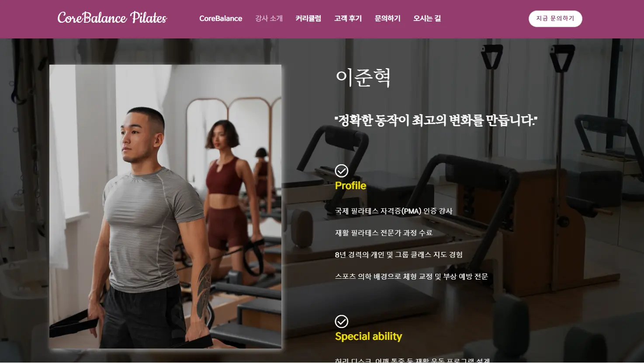Click the 문의하기 navigation link

click(x=388, y=18)
